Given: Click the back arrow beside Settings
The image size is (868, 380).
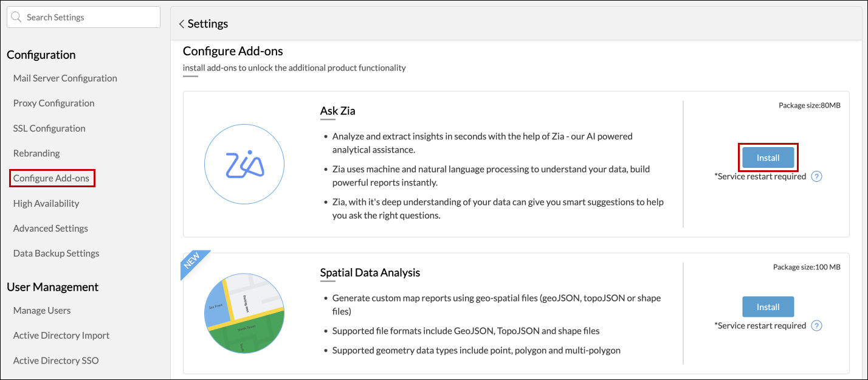Looking at the screenshot, I should (x=181, y=24).
